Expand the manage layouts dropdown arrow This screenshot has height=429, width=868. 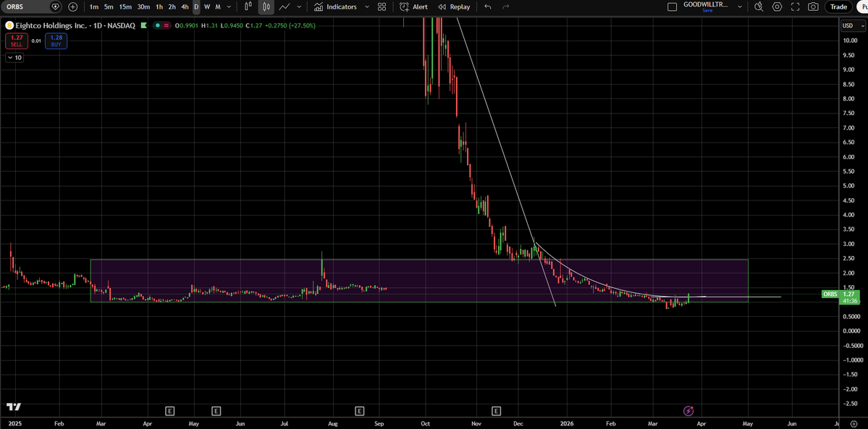(x=740, y=7)
